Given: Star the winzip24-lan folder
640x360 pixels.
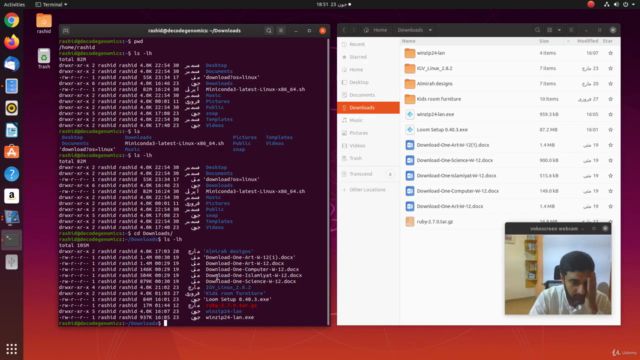Looking at the screenshot, I should 610,53.
